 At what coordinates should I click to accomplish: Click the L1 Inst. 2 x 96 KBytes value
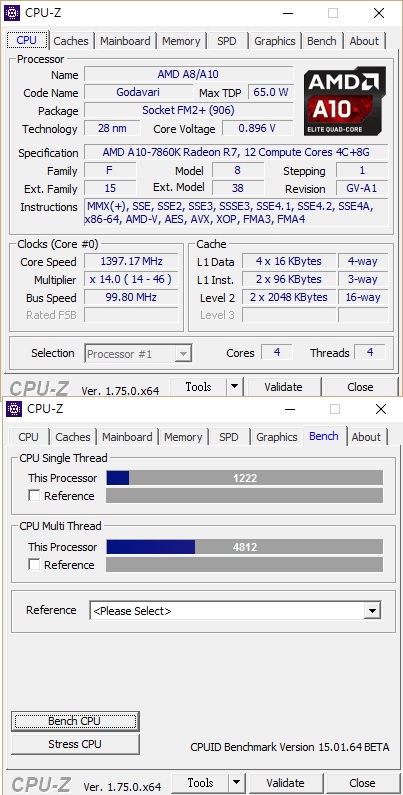coord(288,279)
